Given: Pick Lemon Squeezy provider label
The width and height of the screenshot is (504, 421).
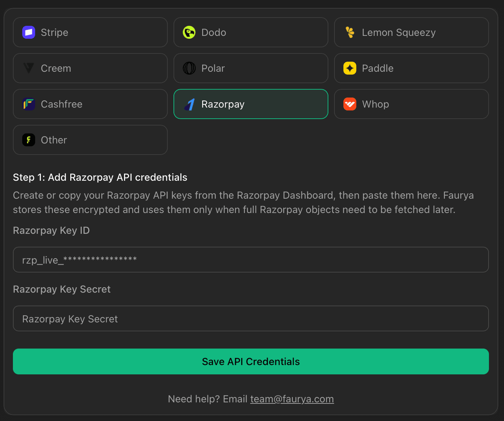Looking at the screenshot, I should point(399,33).
